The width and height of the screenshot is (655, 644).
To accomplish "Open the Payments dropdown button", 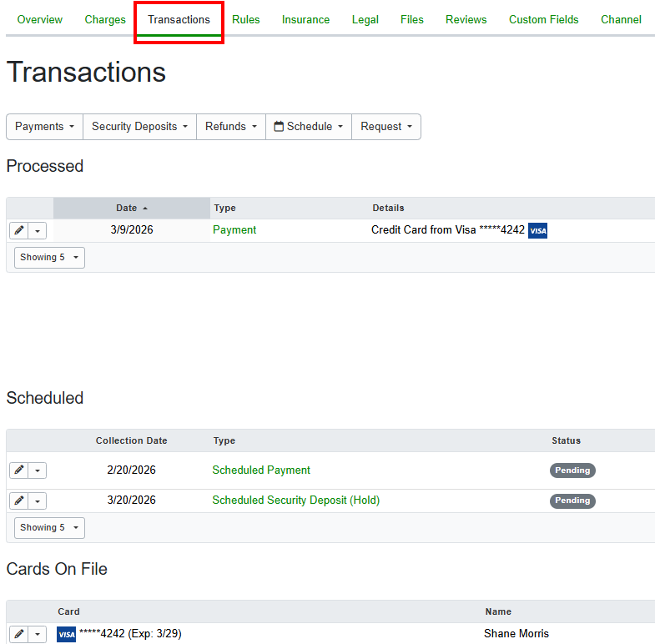I will pos(45,127).
